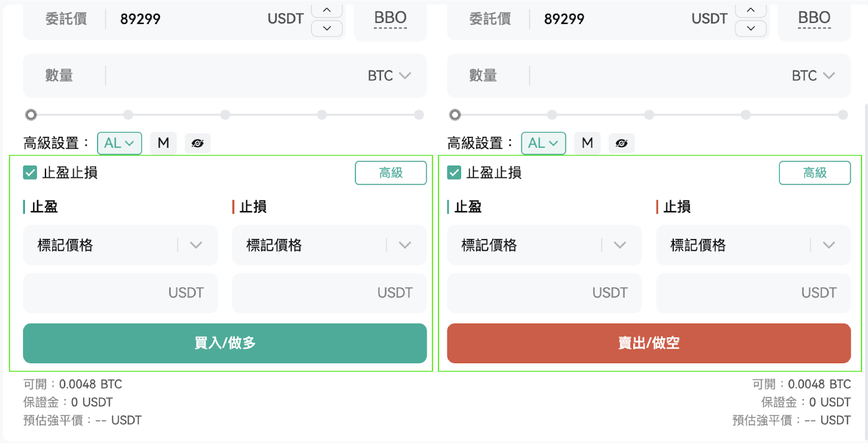Increase sell order price with up arrow
The height and width of the screenshot is (443, 868).
pyautogui.click(x=751, y=10)
